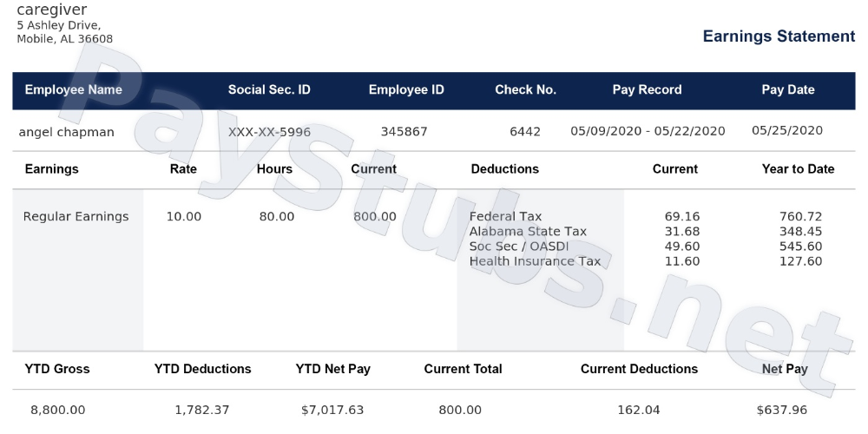The width and height of the screenshot is (868, 434).
Task: Click the Regular Earnings row label
Action: [x=76, y=216]
